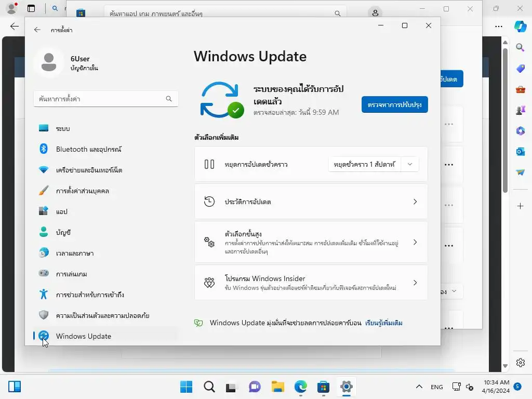The width and height of the screenshot is (532, 399).
Task: Open the Edge Copilot sidebar icon
Action: 520,26
